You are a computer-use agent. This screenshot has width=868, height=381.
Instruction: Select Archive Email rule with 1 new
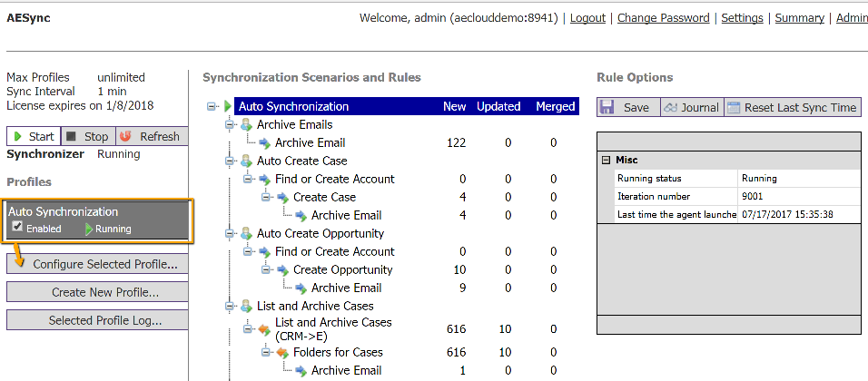347,370
